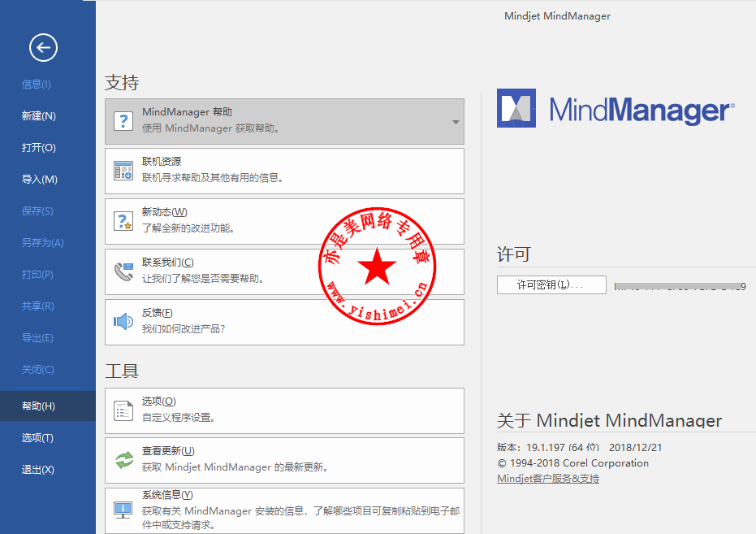This screenshot has height=534, width=756.
Task: Click the 工具 section heading
Action: pos(122,371)
